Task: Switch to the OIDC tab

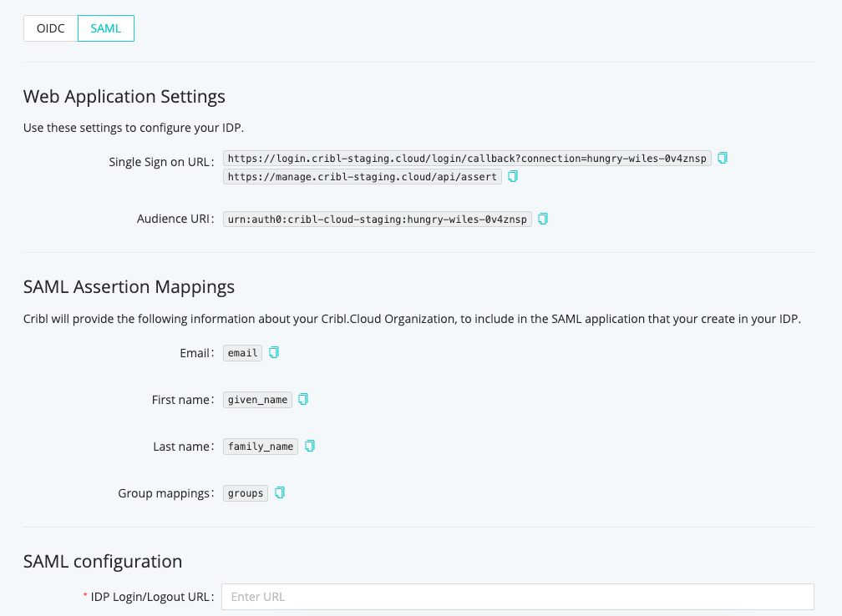Action: pyautogui.click(x=50, y=28)
